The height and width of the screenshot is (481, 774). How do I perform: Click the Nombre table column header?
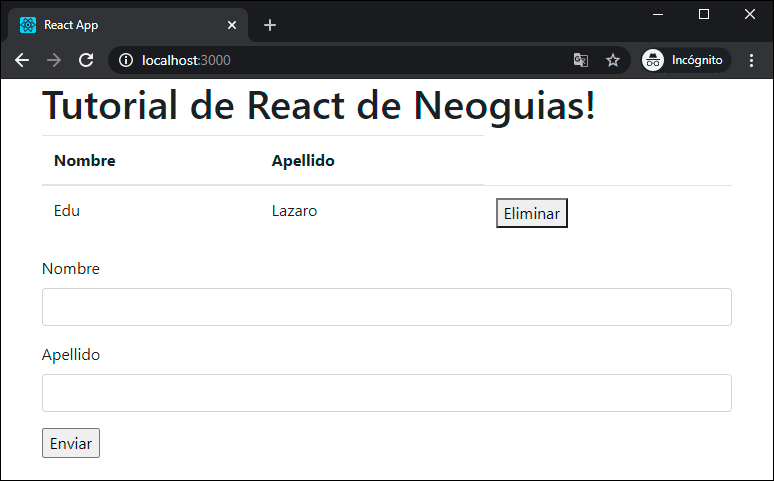(84, 160)
